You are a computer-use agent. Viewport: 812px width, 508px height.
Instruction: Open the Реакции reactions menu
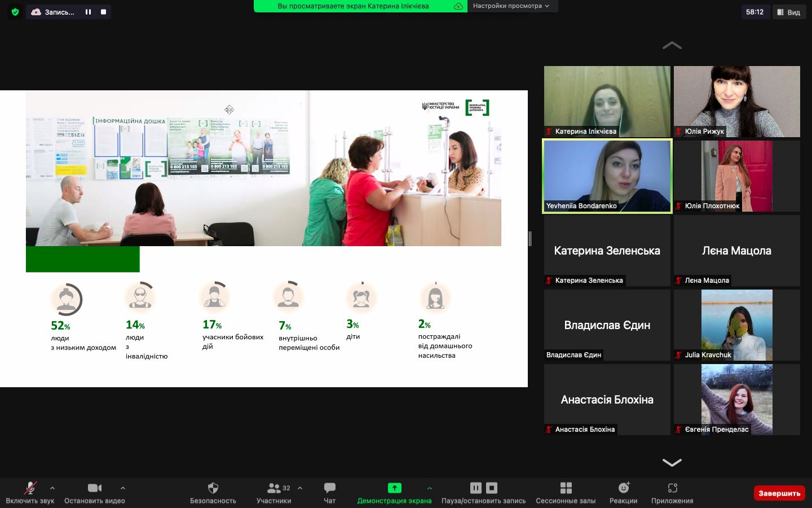click(x=623, y=488)
